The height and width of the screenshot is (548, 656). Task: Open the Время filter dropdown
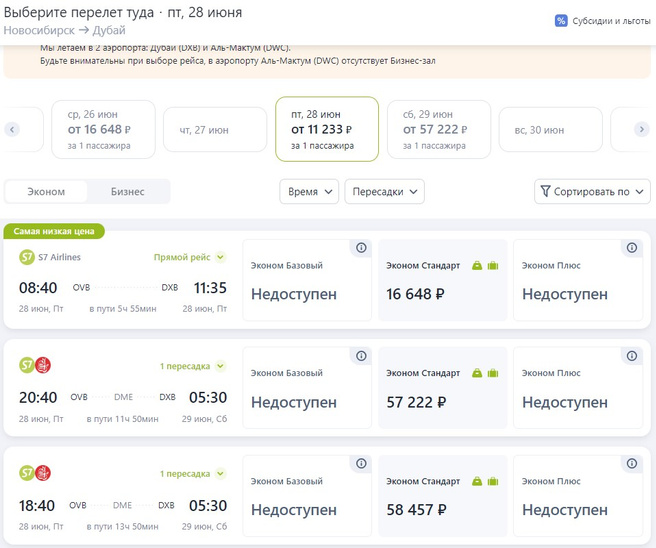coord(309,191)
